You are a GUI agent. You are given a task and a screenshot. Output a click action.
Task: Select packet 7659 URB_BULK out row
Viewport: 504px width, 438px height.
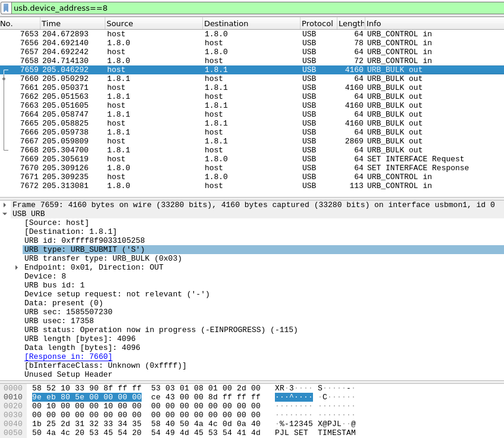(252, 70)
